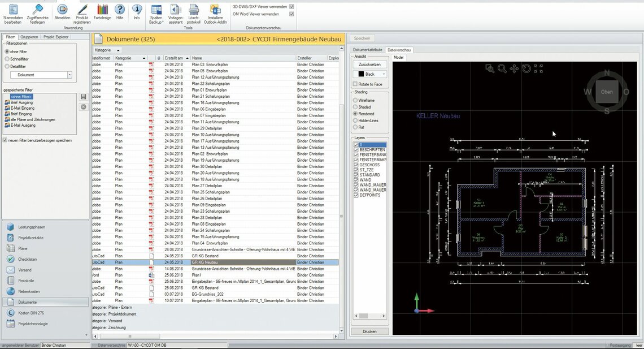The image size is (644, 349).
Task: Select zoom window tool in CAD preview
Action: [x=490, y=68]
